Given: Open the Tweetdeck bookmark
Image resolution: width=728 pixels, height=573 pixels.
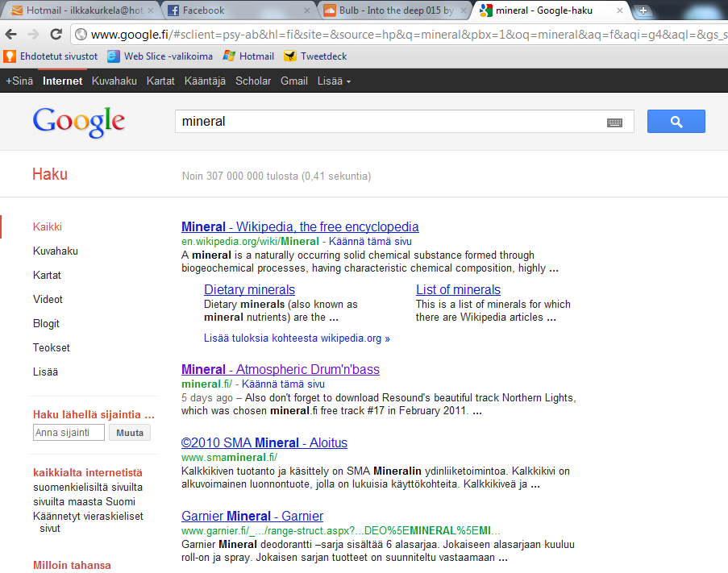Looking at the screenshot, I should click(x=315, y=56).
